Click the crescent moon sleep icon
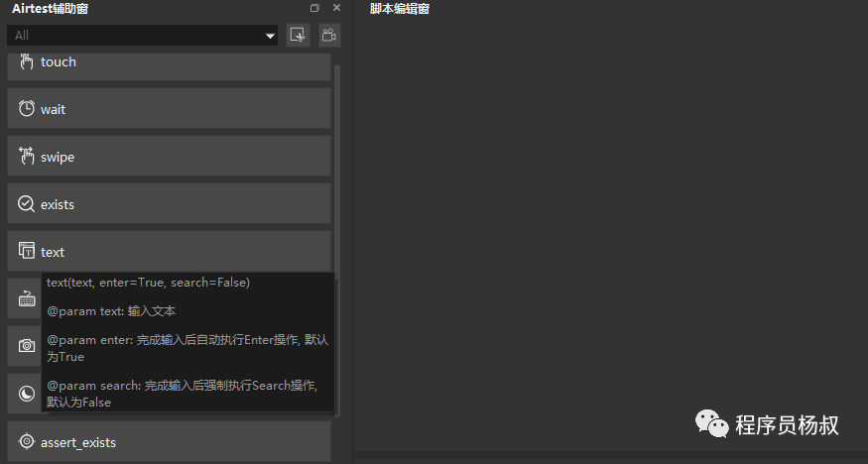This screenshot has height=464, width=868. pos(27,394)
